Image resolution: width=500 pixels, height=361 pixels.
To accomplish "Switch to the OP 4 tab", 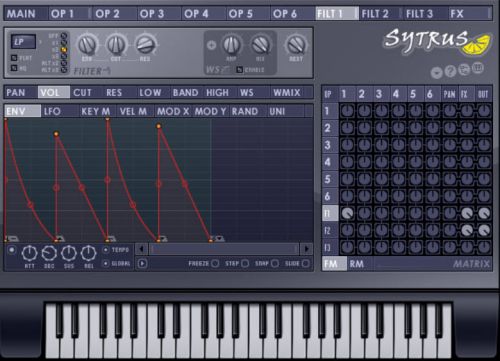I will tap(203, 14).
